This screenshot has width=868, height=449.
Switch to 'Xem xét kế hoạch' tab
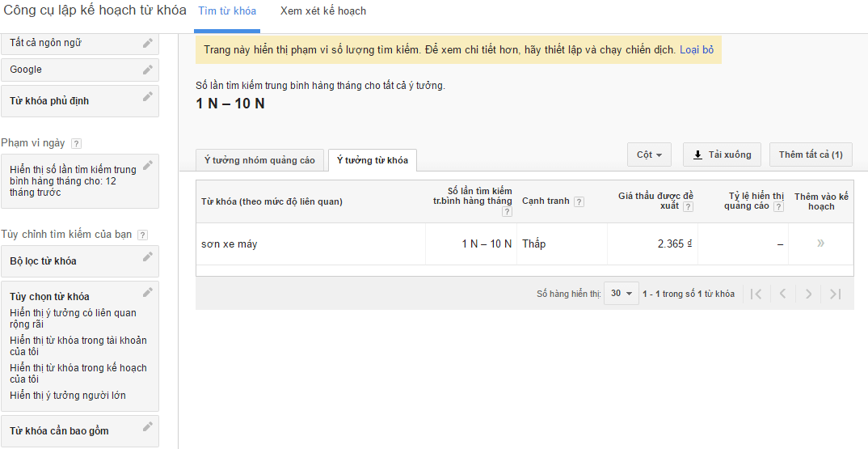323,11
